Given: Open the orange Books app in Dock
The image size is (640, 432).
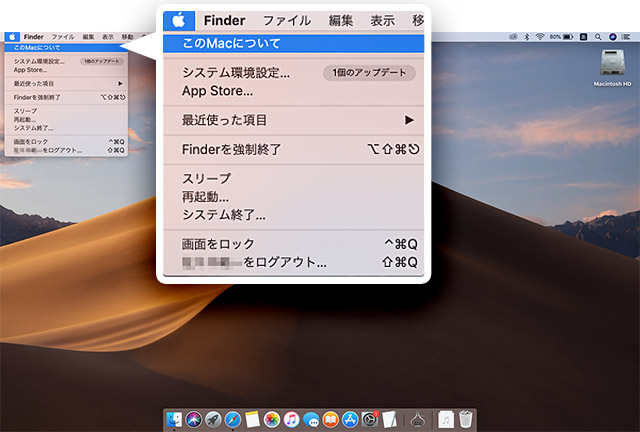Looking at the screenshot, I should 331,419.
